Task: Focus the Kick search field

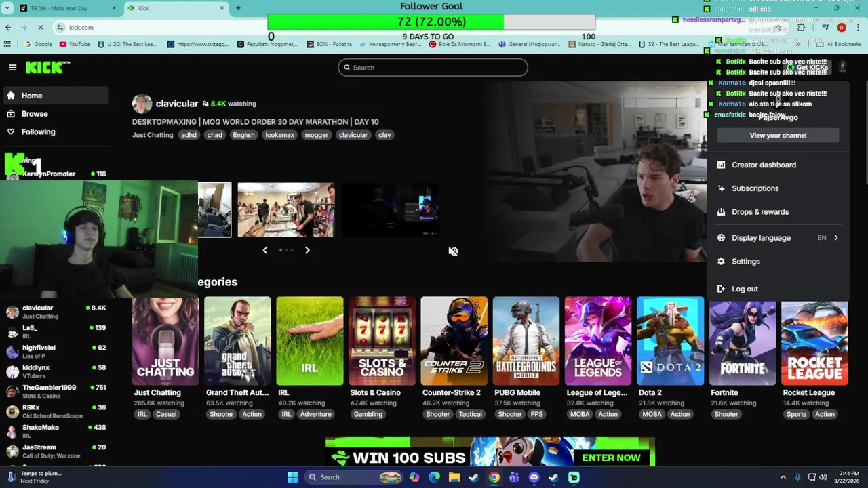Action: tap(433, 68)
